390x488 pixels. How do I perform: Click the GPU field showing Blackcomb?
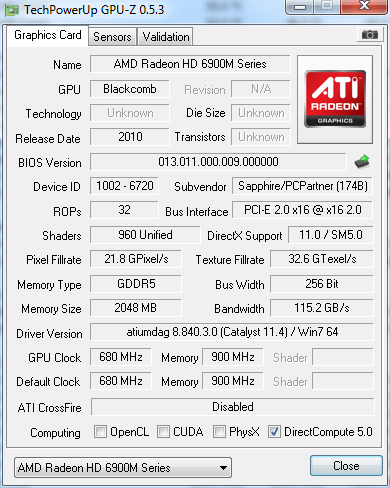click(x=130, y=89)
